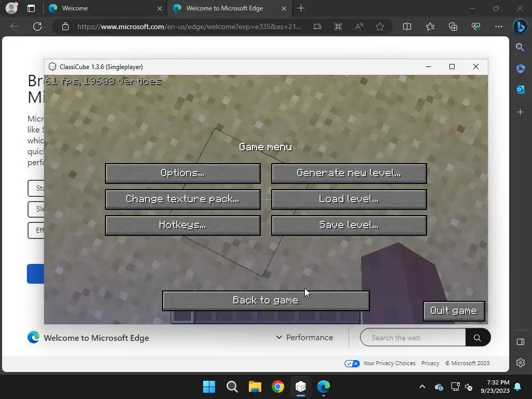Click the Edge profile avatar
The height and width of the screenshot is (399, 532).
pos(11,8)
